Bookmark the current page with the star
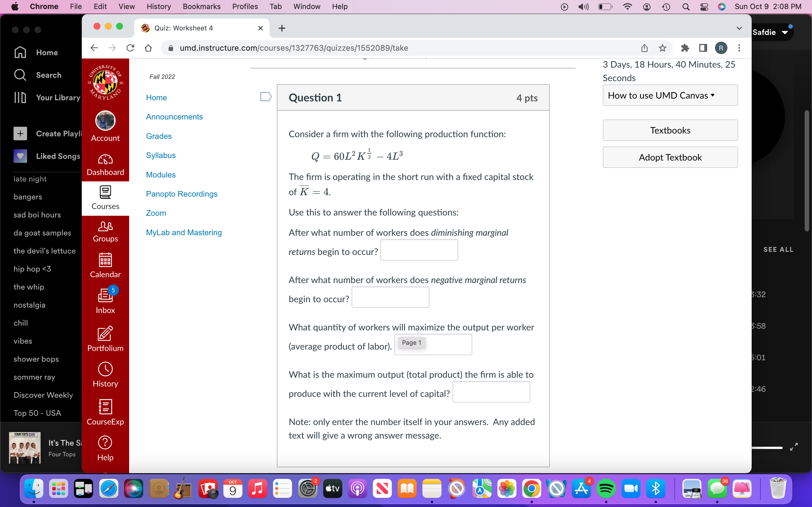 coord(662,48)
